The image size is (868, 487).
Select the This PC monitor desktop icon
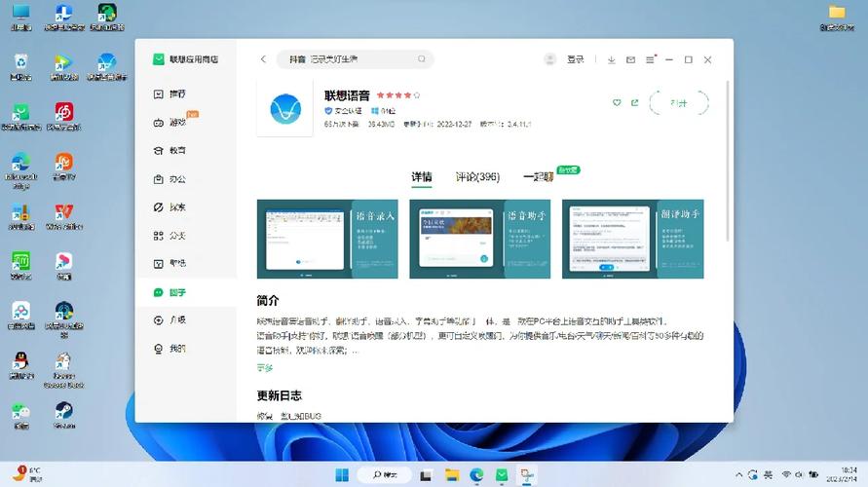tap(21, 17)
